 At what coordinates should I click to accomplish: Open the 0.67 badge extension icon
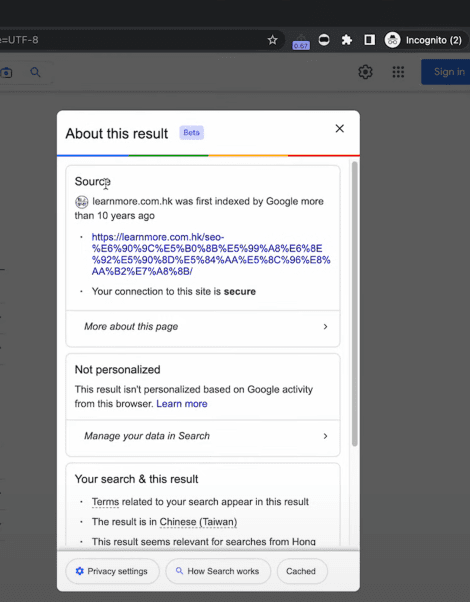[x=301, y=42]
